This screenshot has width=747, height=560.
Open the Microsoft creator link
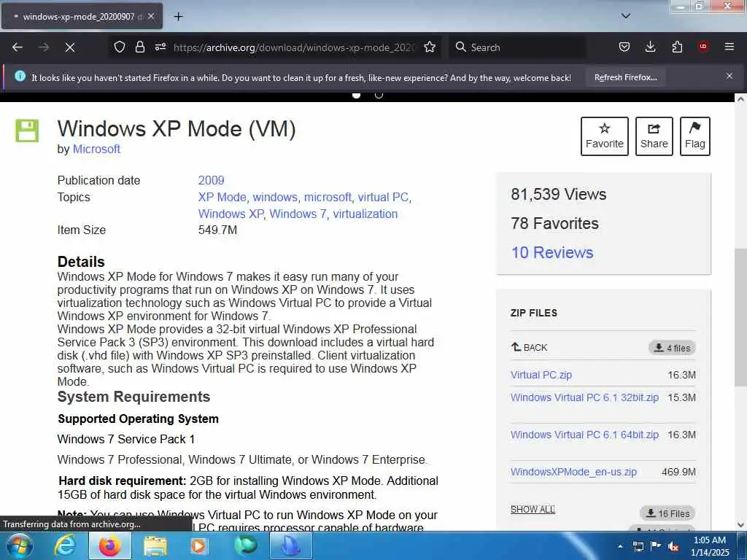pos(96,149)
